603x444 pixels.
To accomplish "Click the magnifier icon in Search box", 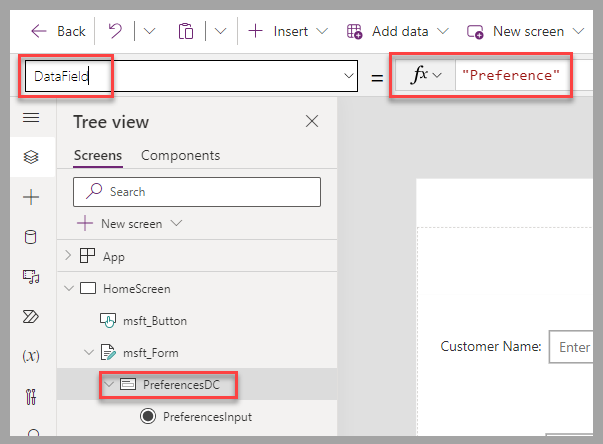I will point(94,191).
